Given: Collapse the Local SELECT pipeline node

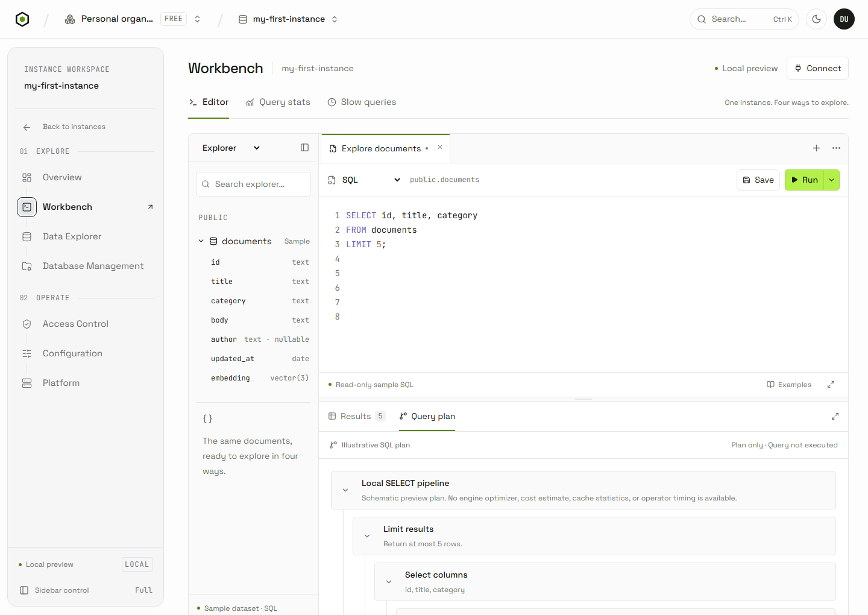Looking at the screenshot, I should coord(345,490).
